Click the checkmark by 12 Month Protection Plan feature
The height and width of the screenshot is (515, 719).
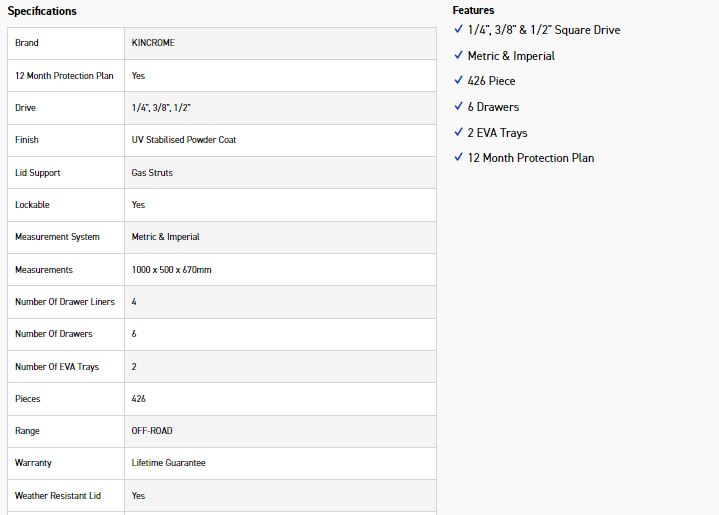(458, 158)
